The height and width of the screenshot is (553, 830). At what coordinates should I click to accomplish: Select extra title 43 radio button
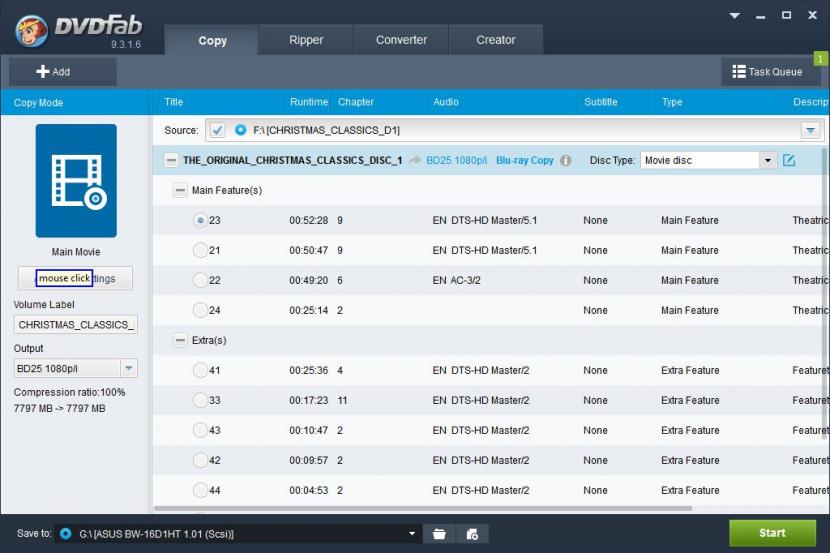pos(200,430)
